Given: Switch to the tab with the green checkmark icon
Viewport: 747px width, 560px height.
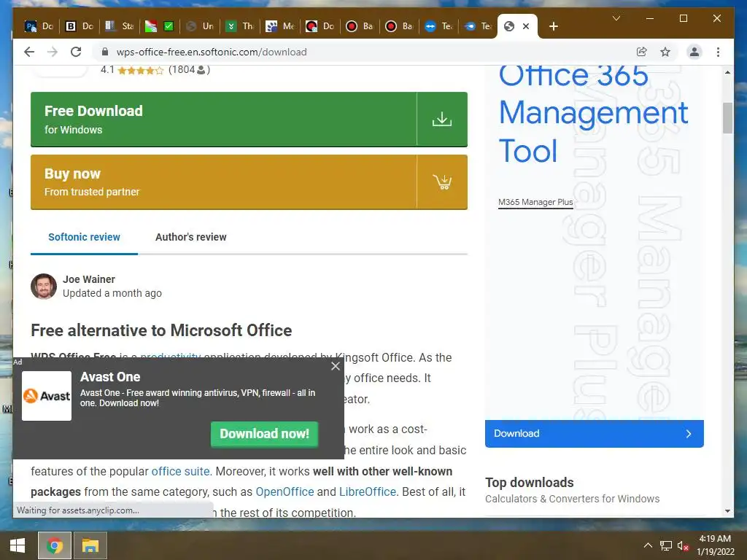Looking at the screenshot, I should click(x=169, y=26).
